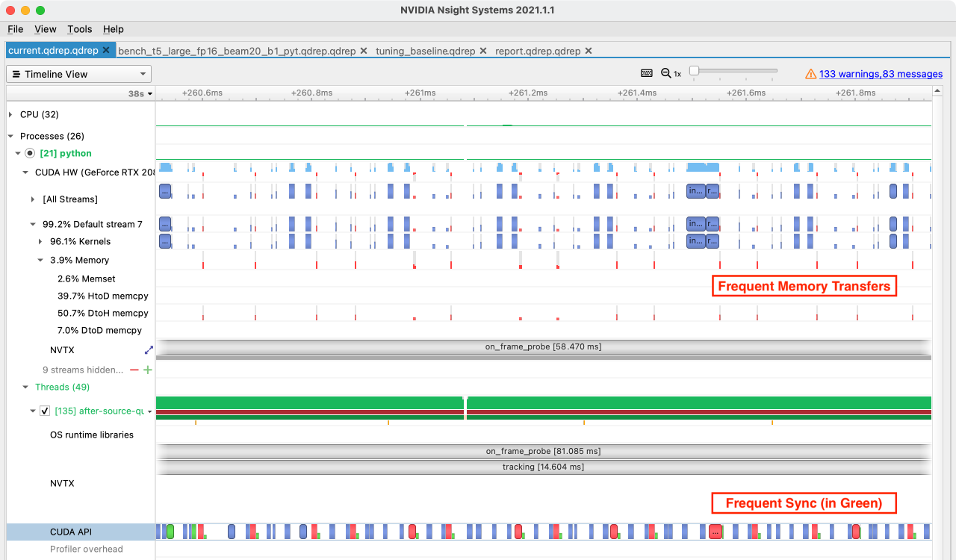Open the Timeline View dropdown
The image size is (956, 560).
tap(78, 74)
